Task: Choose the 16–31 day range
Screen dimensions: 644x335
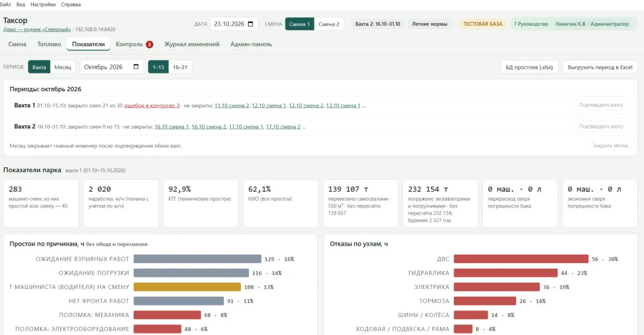Action: coord(180,67)
